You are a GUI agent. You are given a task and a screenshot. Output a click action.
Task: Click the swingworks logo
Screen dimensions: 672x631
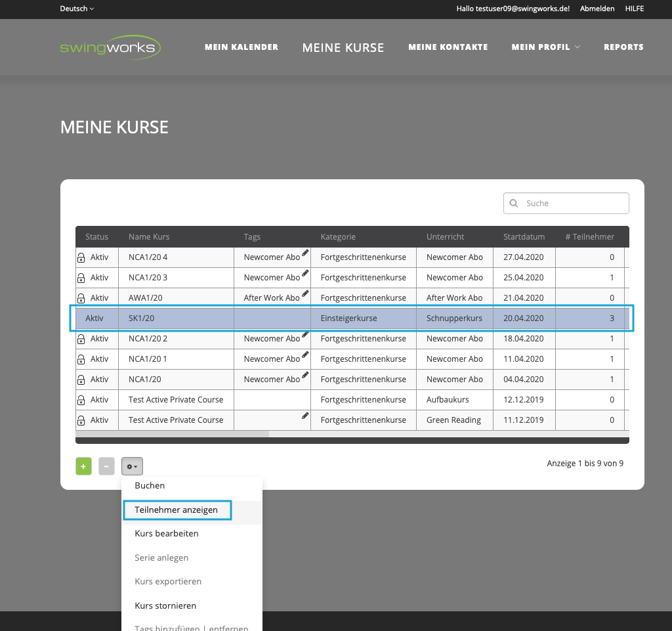pyautogui.click(x=110, y=47)
